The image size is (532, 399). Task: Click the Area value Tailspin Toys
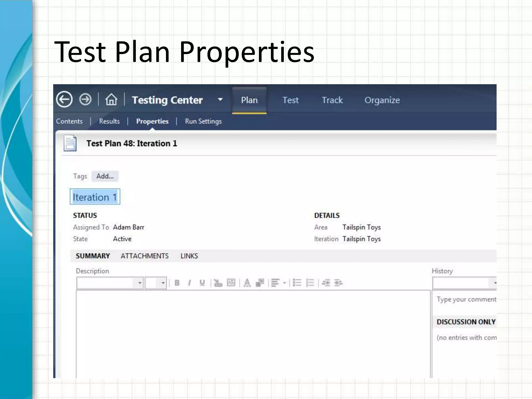362,227
